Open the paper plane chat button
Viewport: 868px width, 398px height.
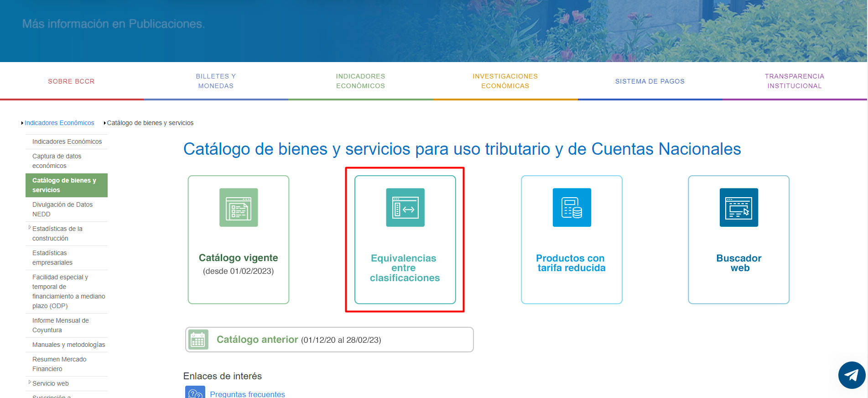coord(851,375)
